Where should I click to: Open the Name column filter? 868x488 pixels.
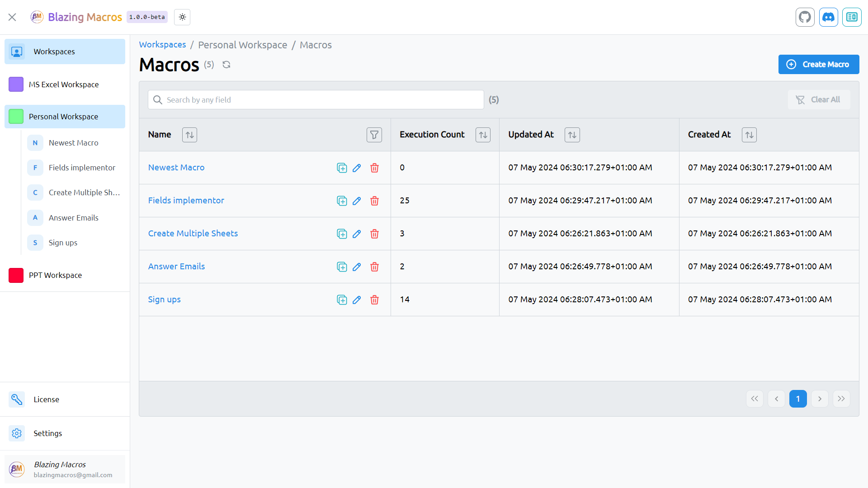pyautogui.click(x=374, y=135)
